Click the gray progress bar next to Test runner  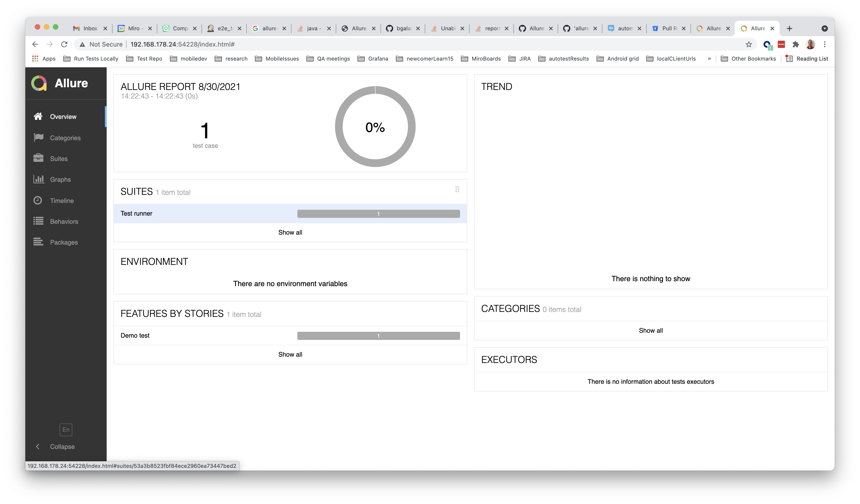click(x=378, y=214)
